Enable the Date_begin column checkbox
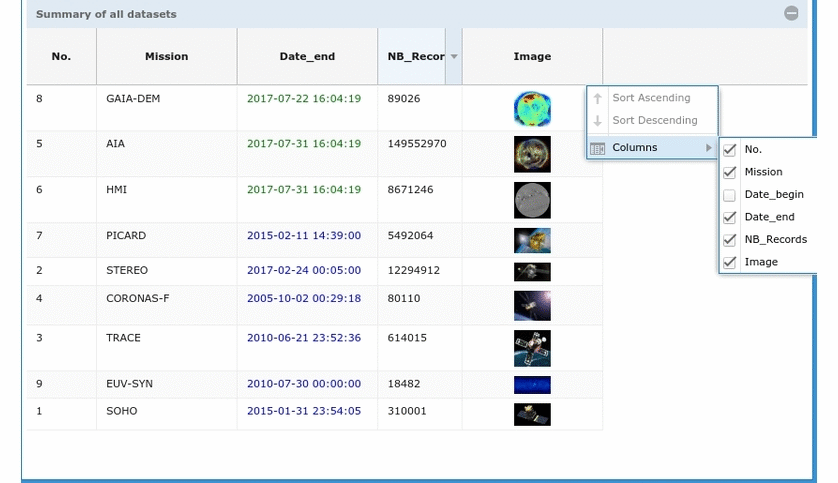Screen dimensions: 838x483 pyautogui.click(x=730, y=195)
